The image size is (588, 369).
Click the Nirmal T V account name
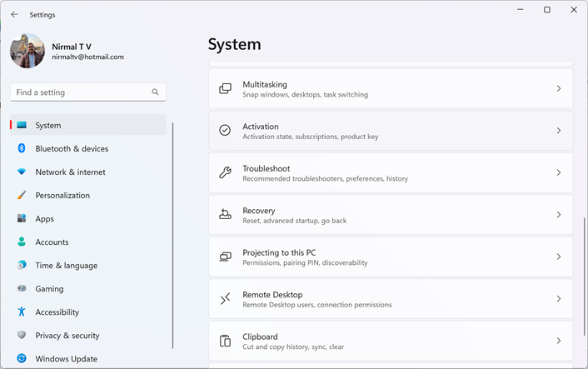point(72,47)
